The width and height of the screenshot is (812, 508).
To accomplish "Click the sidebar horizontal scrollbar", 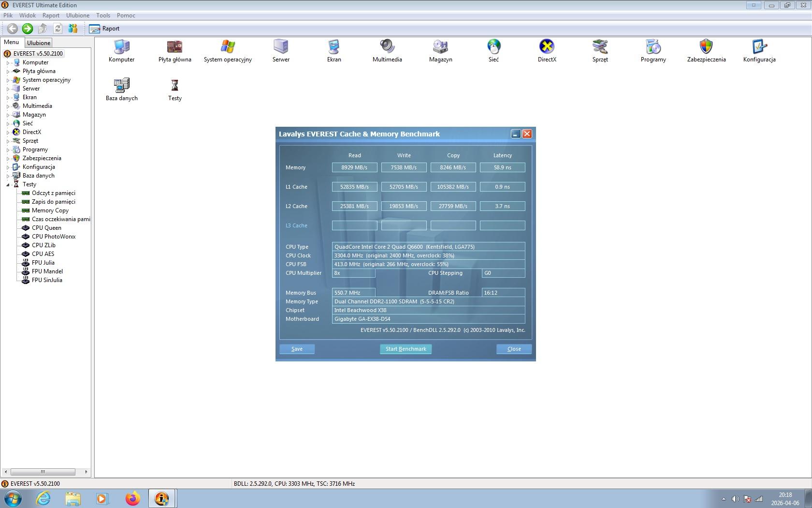I will click(43, 472).
